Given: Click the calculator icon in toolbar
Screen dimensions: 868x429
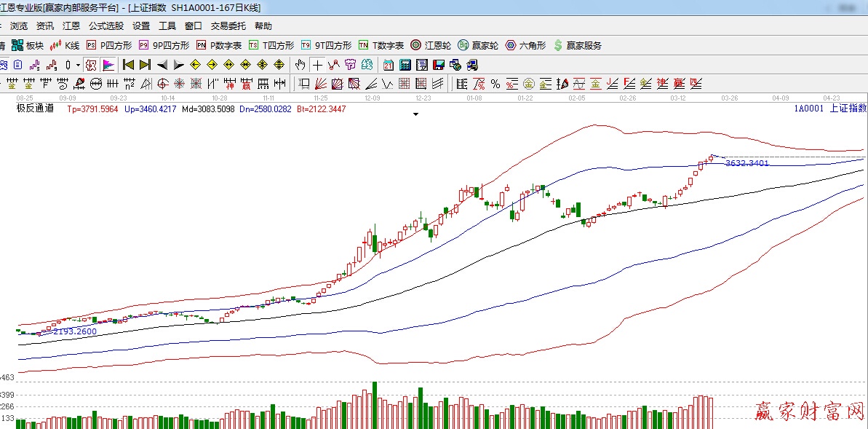Looking at the screenshot, I should [x=405, y=65].
